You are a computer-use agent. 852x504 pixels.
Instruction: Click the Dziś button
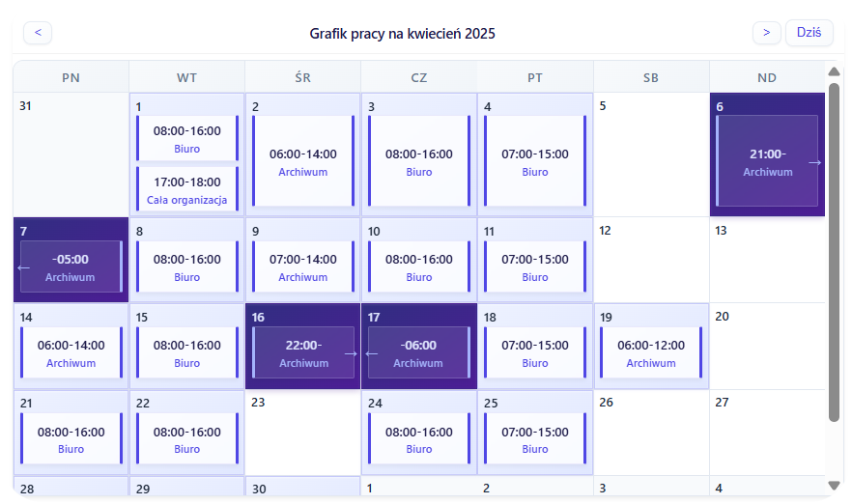(809, 33)
